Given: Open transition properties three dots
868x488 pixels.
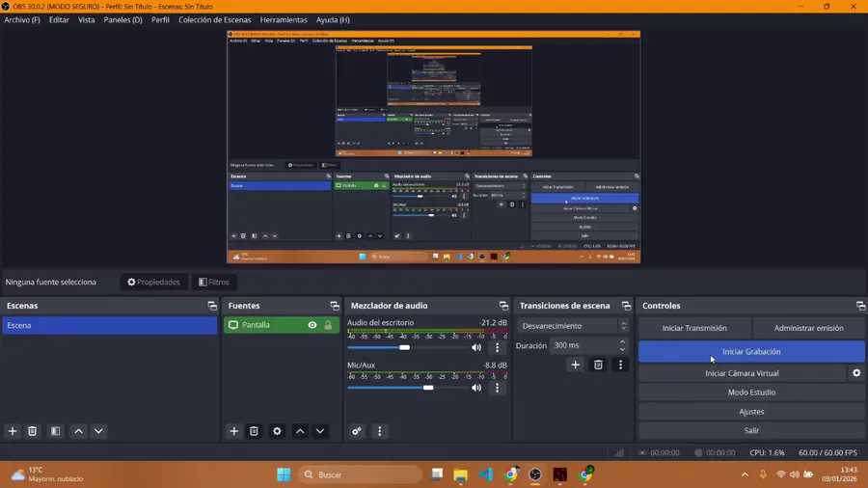Looking at the screenshot, I should tap(620, 365).
